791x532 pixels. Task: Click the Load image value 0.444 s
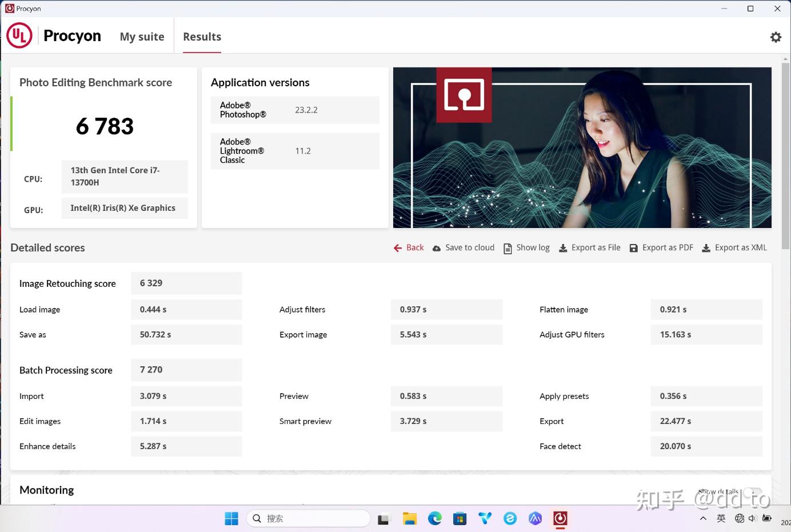pyautogui.click(x=186, y=309)
